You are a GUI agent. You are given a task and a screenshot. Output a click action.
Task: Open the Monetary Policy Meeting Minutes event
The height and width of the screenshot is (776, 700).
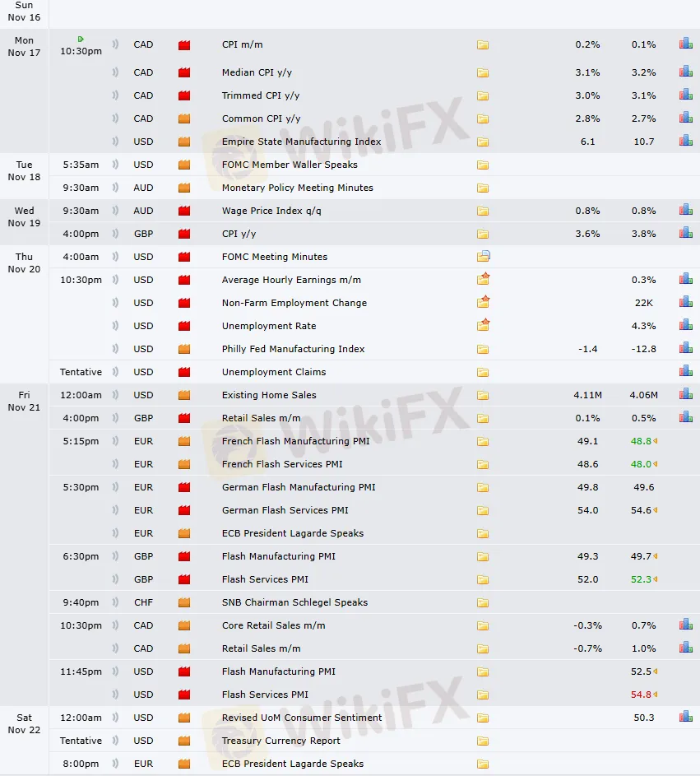[297, 188]
